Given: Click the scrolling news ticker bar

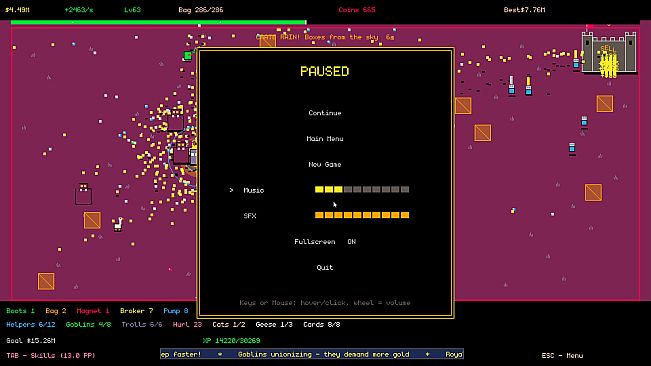Looking at the screenshot, I should pyautogui.click(x=312, y=354).
